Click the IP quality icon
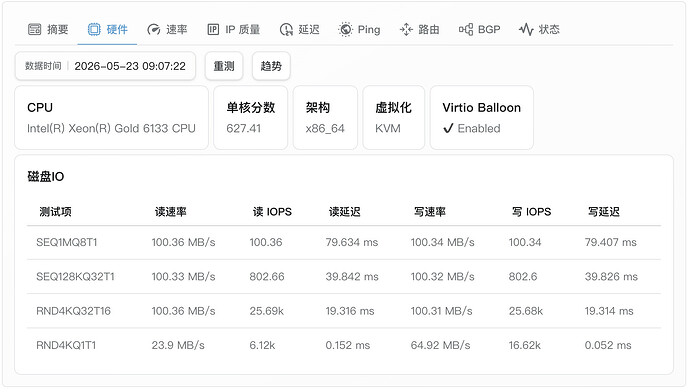The width and height of the screenshot is (690, 392). point(213,29)
